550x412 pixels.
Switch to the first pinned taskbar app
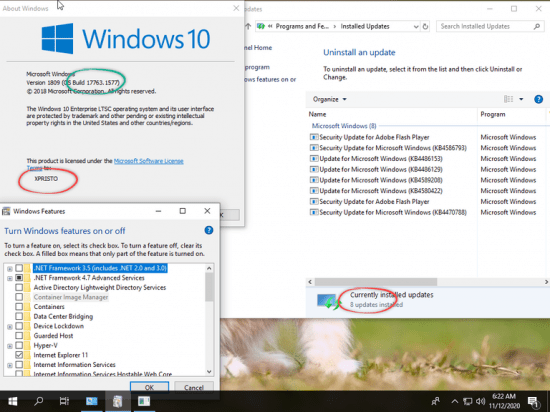coord(92,401)
